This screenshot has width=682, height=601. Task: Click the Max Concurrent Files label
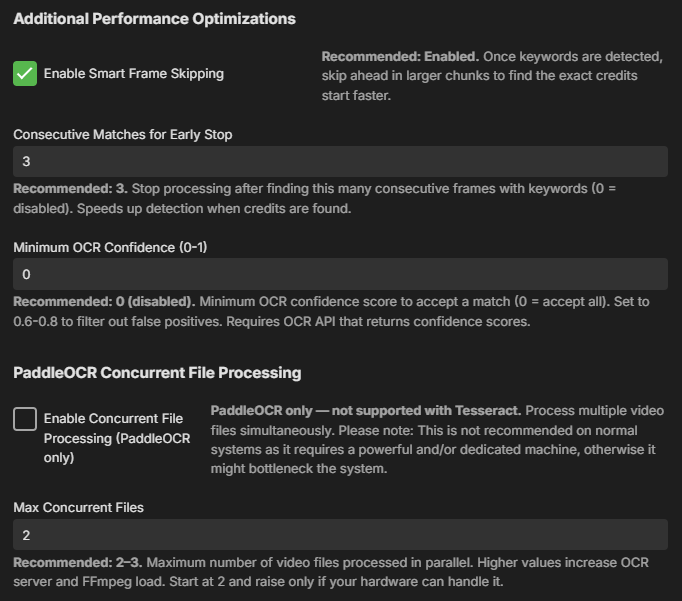pos(78,508)
